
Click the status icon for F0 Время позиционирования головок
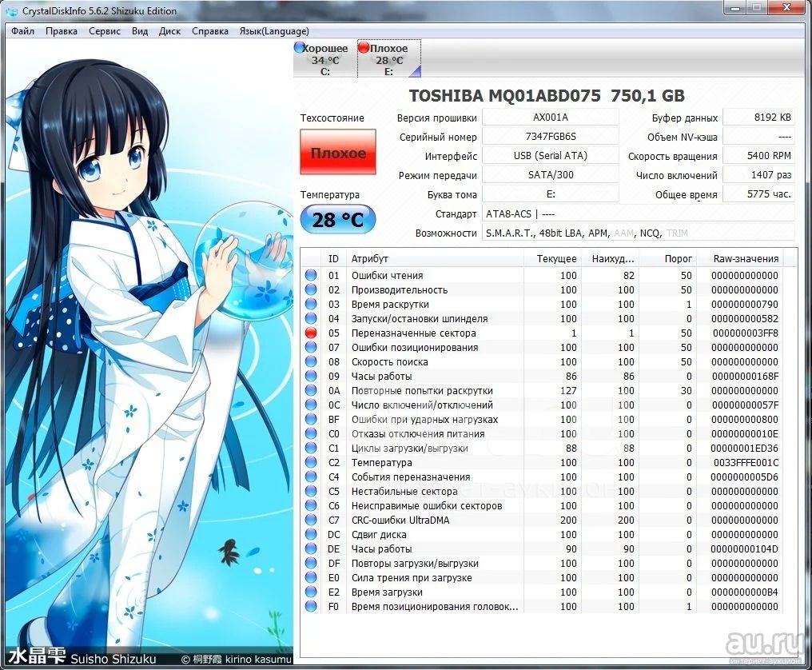click(311, 606)
